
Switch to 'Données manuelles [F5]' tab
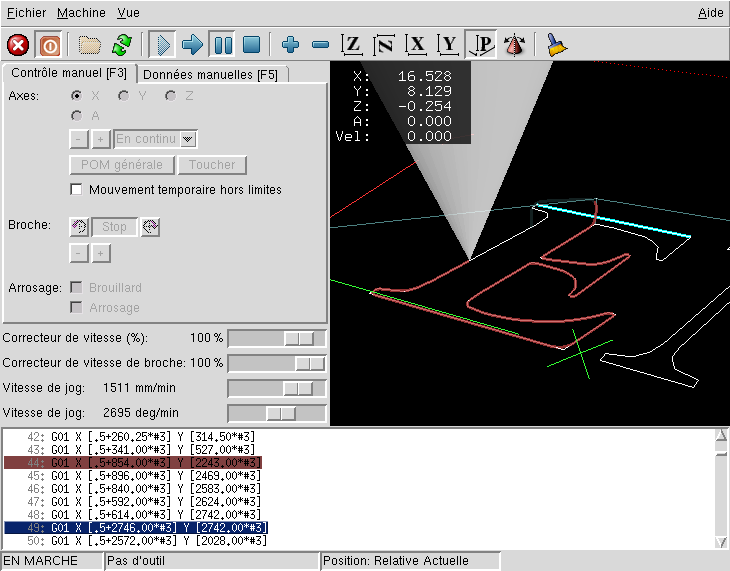pos(211,75)
